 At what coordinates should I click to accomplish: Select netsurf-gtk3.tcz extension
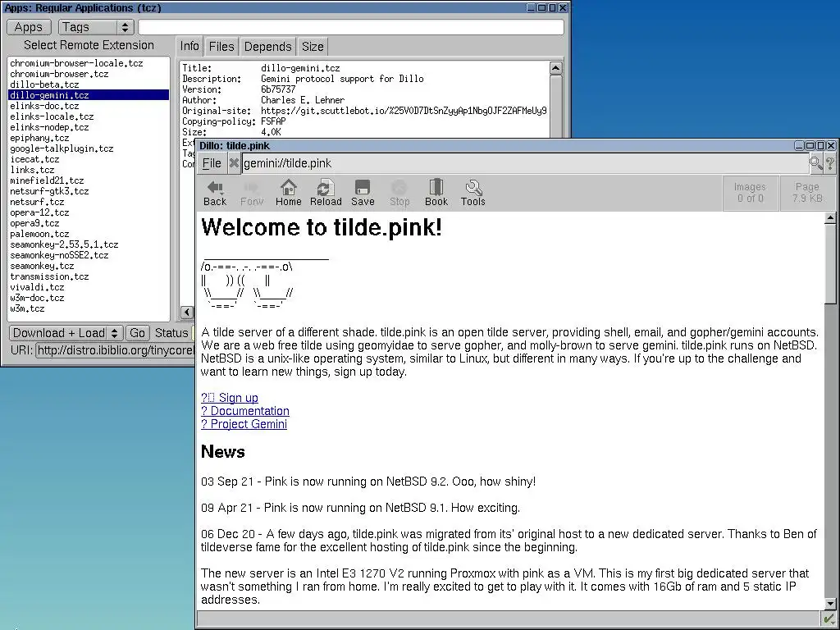[x=89, y=191]
